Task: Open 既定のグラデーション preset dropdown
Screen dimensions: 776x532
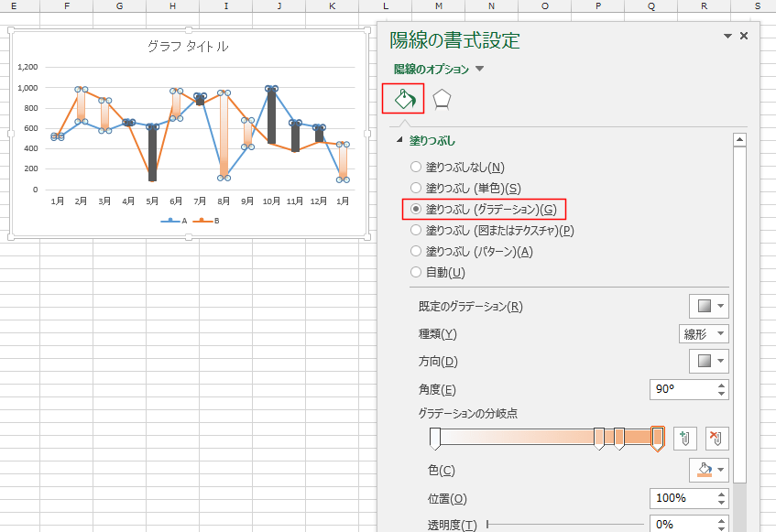Action: coord(709,306)
